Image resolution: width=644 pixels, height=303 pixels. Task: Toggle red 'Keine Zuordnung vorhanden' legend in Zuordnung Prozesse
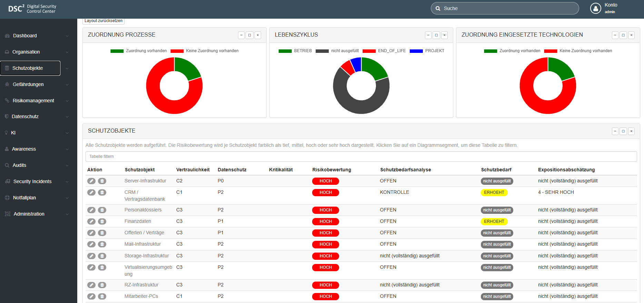click(x=177, y=51)
